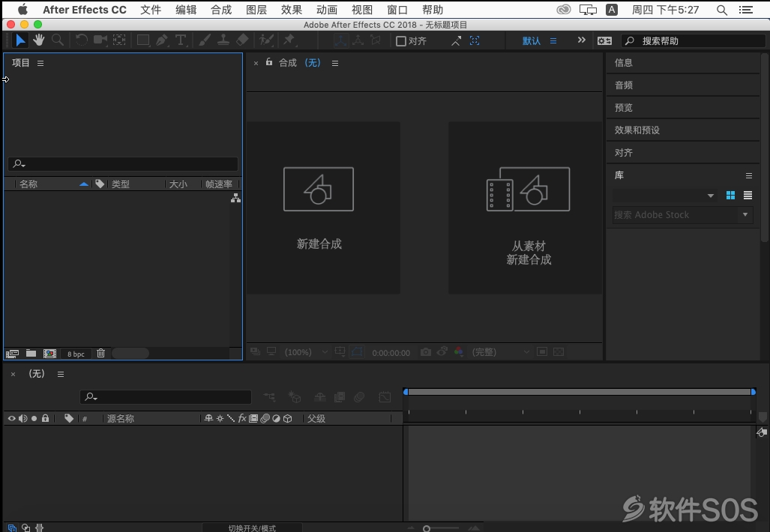Select the Pen tool
The image size is (770, 532).
[x=161, y=40]
